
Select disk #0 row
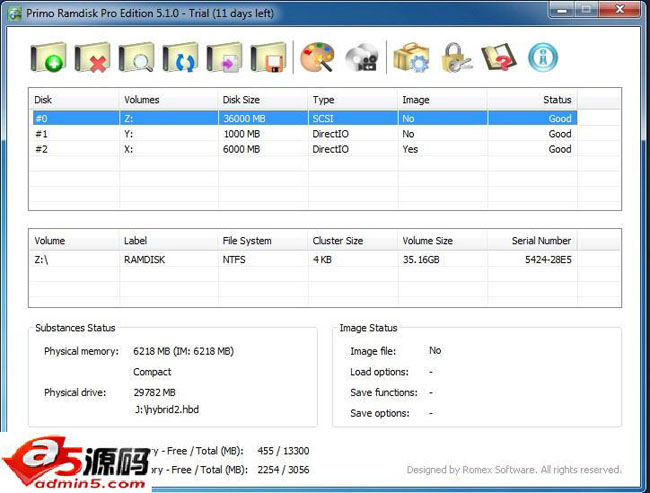coord(305,119)
